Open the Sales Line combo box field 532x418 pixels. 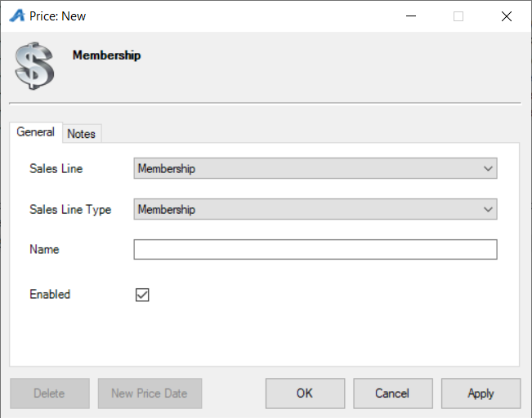tap(315, 168)
